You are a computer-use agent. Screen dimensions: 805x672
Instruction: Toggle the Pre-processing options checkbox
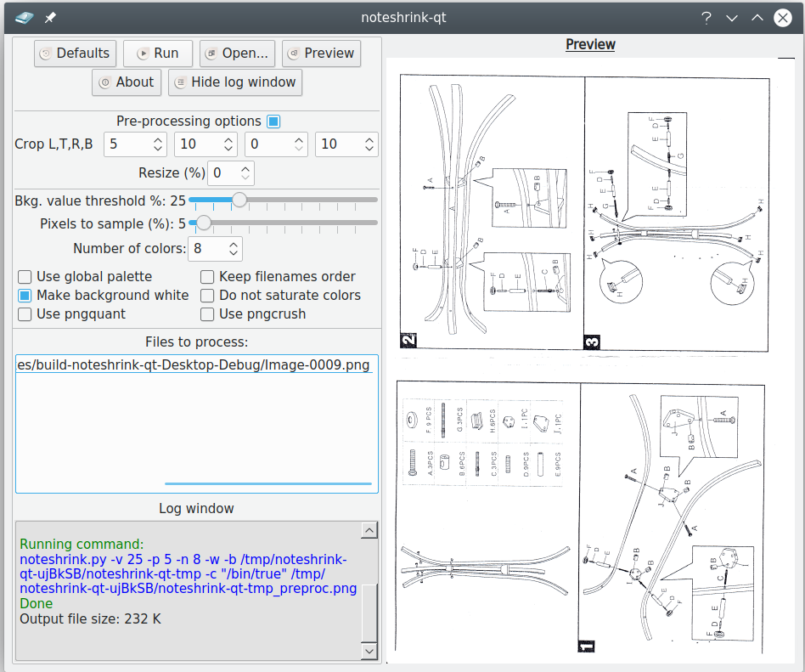(273, 121)
